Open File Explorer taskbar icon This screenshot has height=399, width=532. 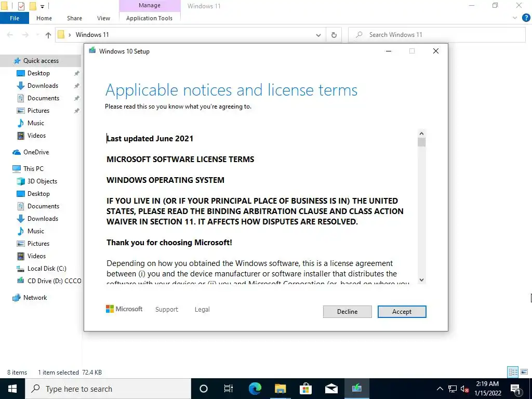click(280, 389)
